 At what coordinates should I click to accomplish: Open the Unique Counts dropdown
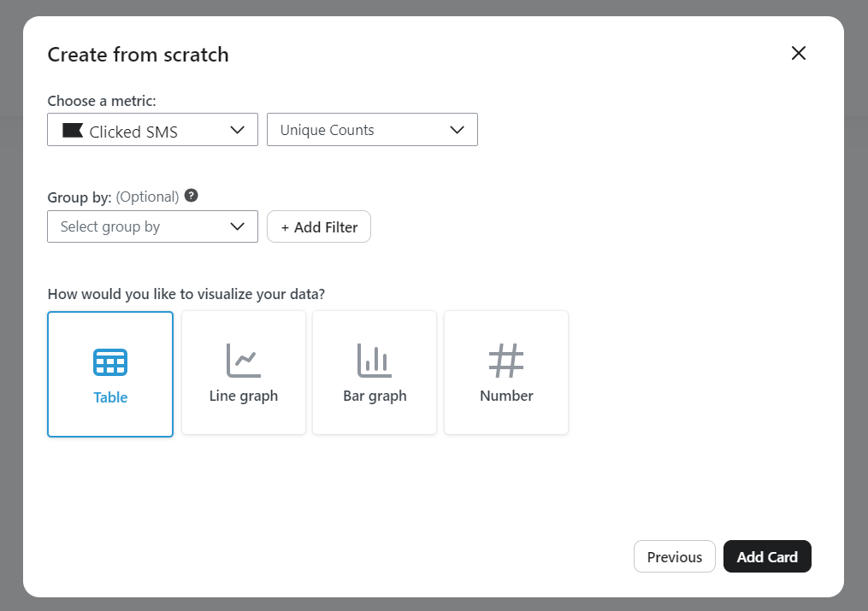(x=372, y=129)
